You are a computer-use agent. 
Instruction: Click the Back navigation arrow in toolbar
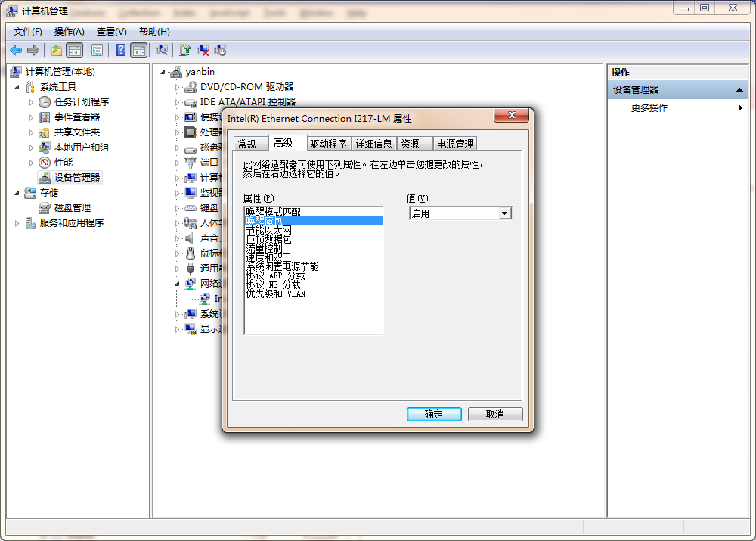click(15, 50)
